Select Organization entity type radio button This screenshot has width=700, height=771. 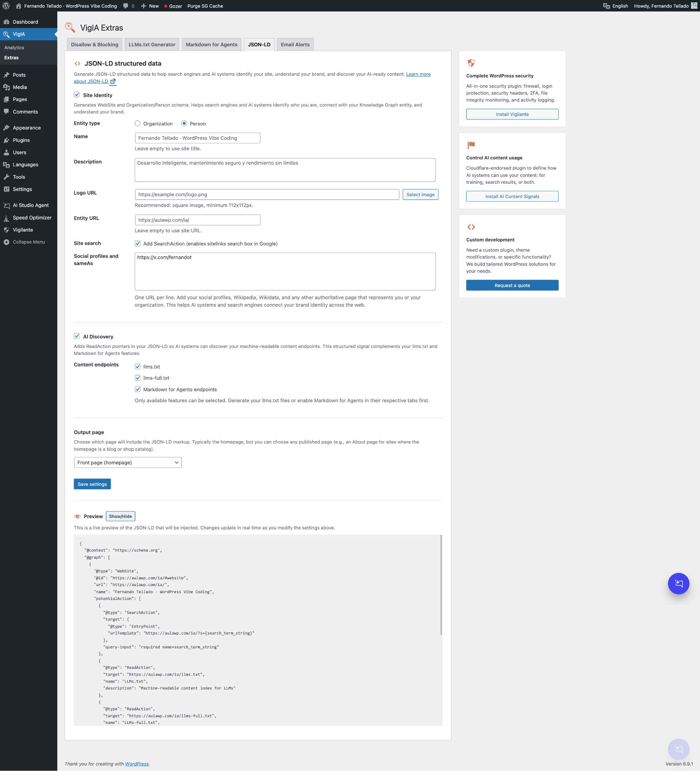point(138,123)
